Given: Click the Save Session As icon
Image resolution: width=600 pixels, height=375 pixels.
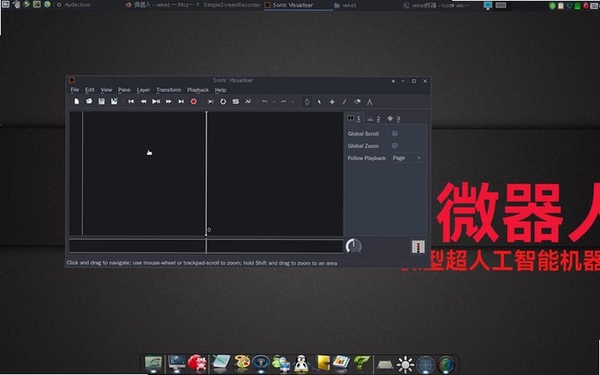Looking at the screenshot, I should pos(114,101).
